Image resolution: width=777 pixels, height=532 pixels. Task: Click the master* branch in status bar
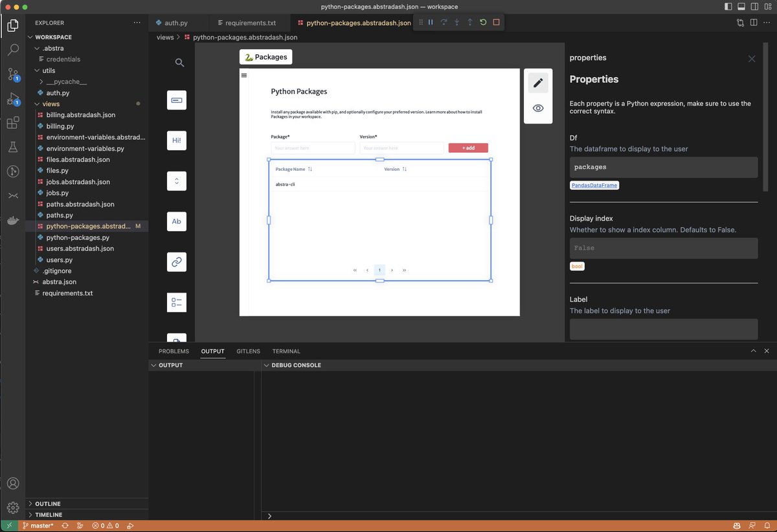pyautogui.click(x=38, y=526)
